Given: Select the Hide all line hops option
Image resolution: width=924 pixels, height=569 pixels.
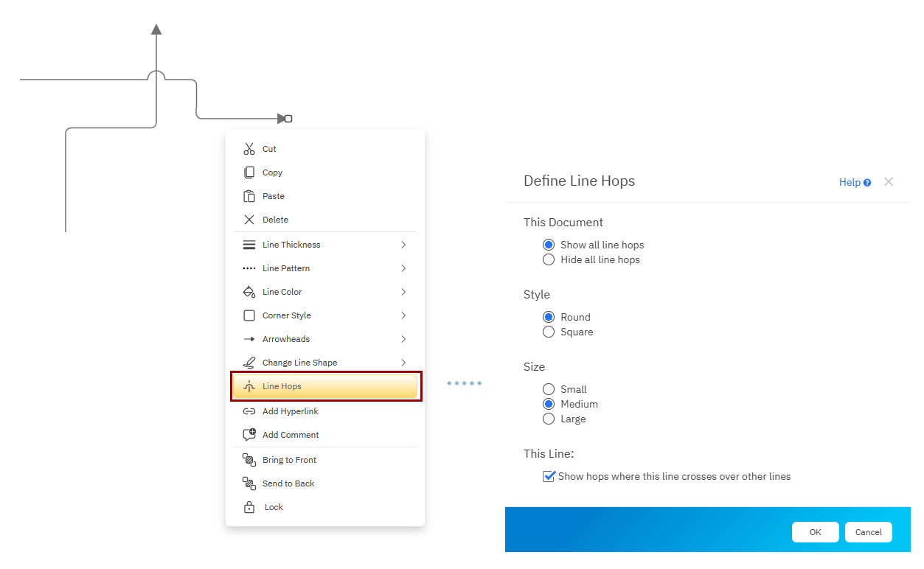Looking at the screenshot, I should point(549,259).
